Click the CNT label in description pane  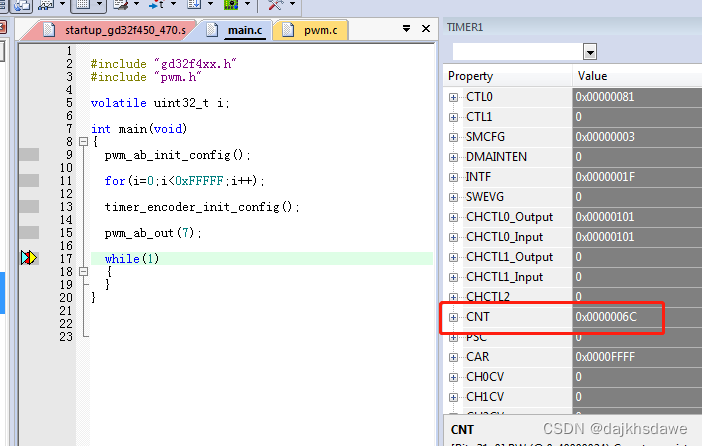pyautogui.click(x=462, y=430)
